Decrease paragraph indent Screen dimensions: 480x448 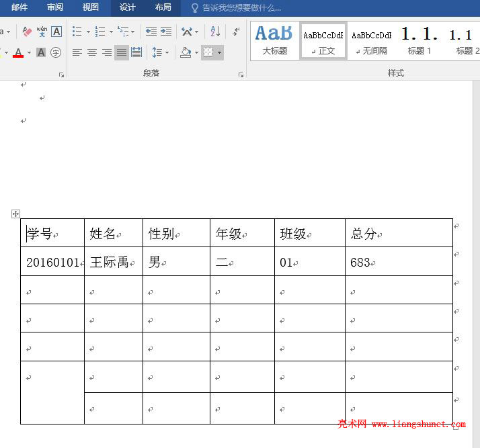point(151,31)
